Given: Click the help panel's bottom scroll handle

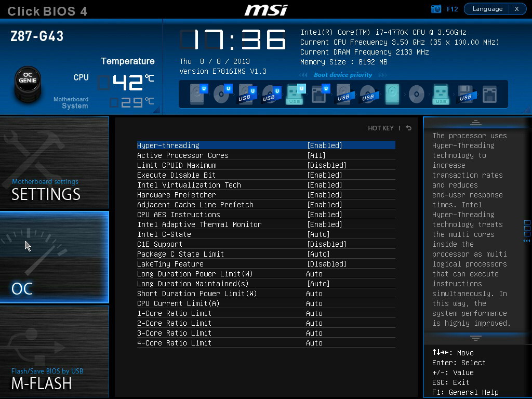Looking at the screenshot, I should click(x=476, y=338).
